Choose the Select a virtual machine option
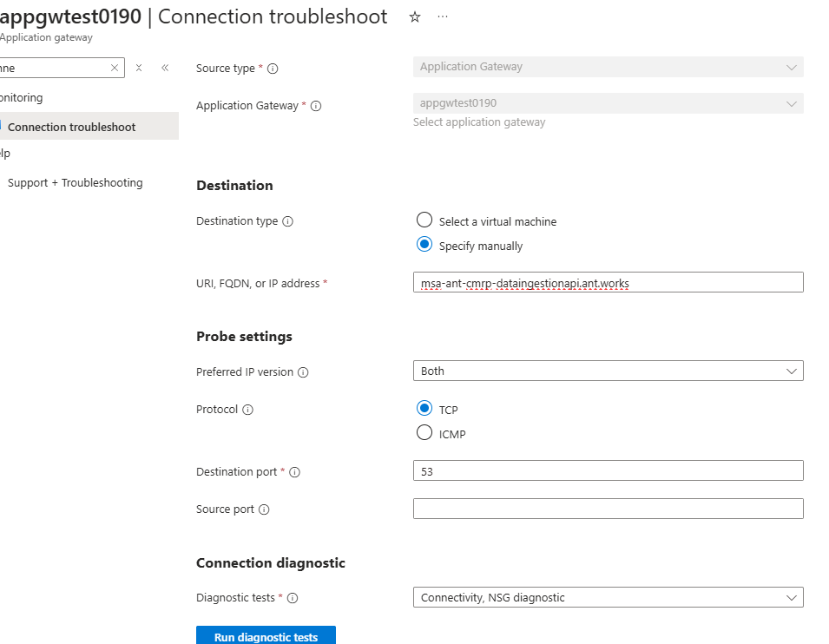829x644 pixels. [424, 220]
